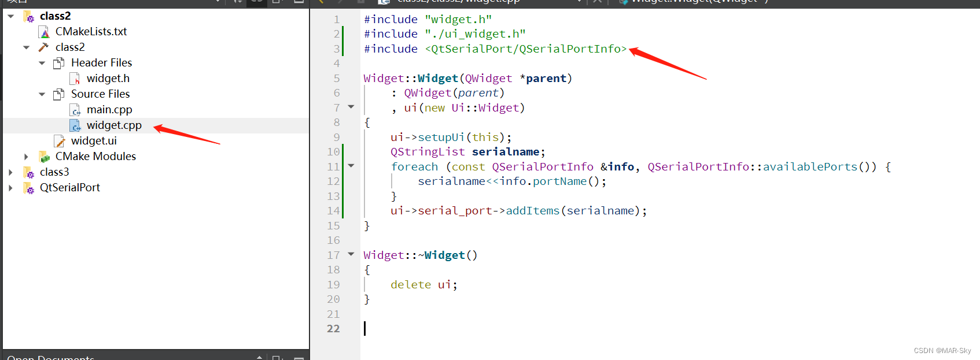Select widget.cpp in the project tree
This screenshot has width=980, height=360.
pyautogui.click(x=114, y=125)
